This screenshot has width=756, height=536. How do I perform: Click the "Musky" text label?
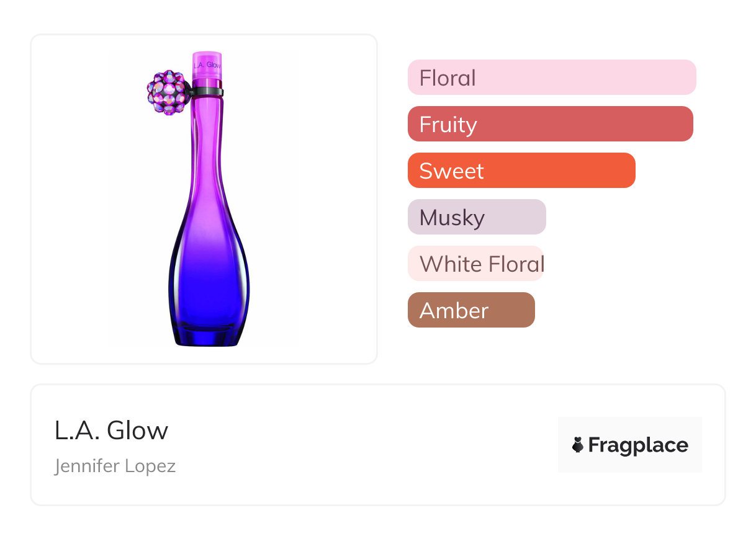tap(452, 218)
